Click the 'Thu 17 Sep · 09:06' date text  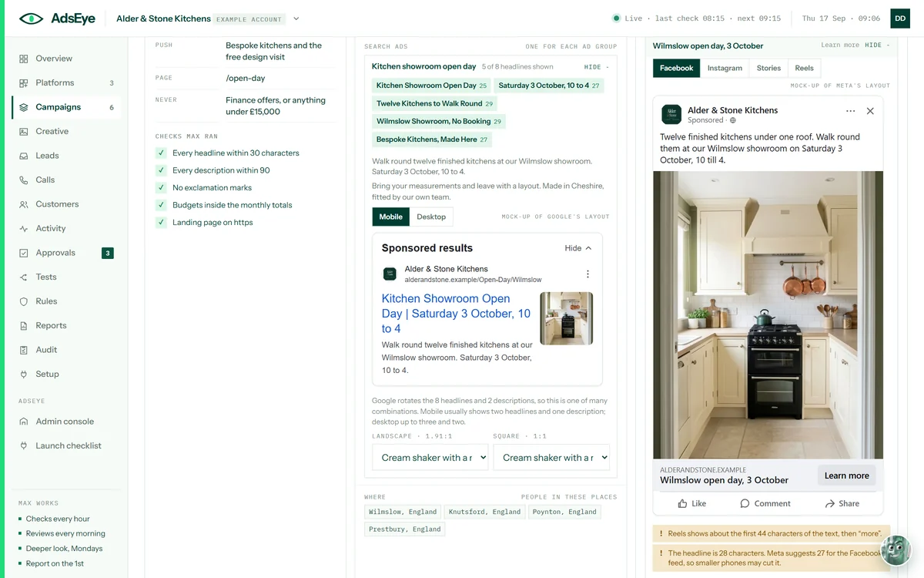pyautogui.click(x=841, y=18)
